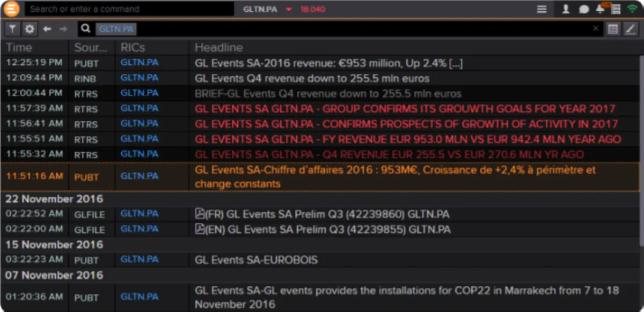Click the GLTN.PA ticker in the title bar

point(260,9)
